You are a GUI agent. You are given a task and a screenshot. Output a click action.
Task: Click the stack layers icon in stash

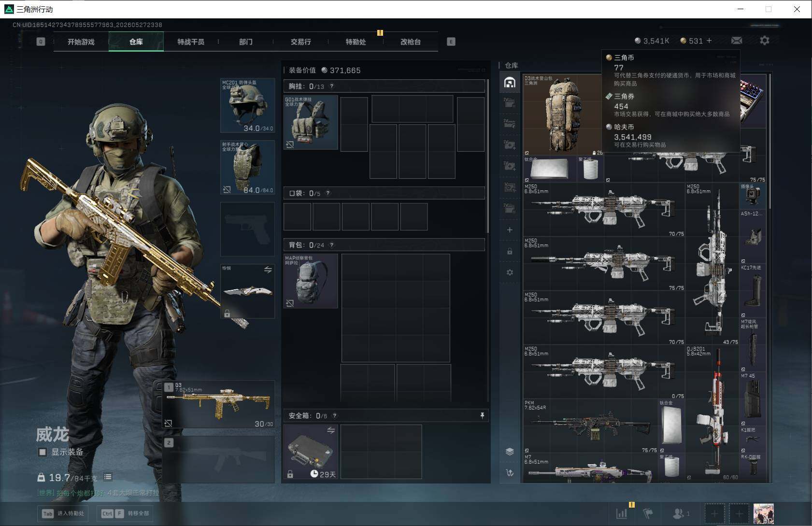pos(510,451)
